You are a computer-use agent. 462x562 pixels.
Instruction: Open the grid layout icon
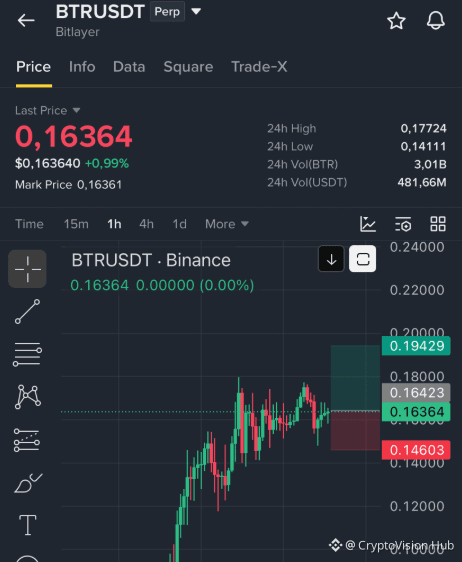pyautogui.click(x=438, y=224)
